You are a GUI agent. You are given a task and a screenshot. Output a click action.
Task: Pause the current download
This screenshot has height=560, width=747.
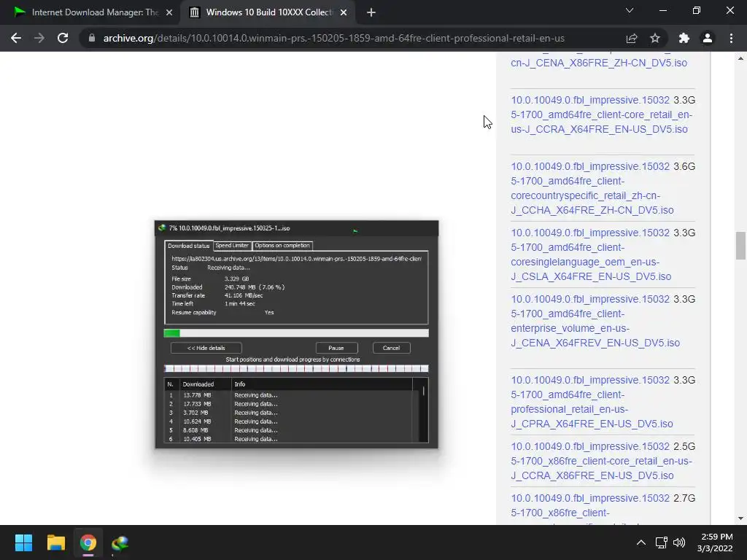click(x=336, y=348)
